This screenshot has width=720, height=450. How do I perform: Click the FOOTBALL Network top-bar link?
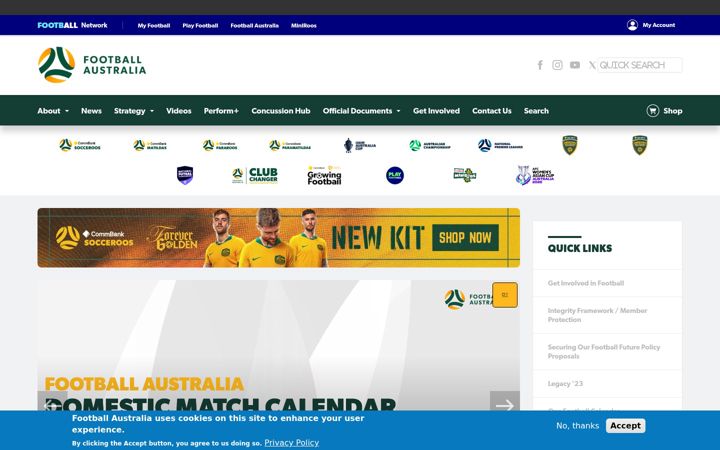(x=72, y=25)
